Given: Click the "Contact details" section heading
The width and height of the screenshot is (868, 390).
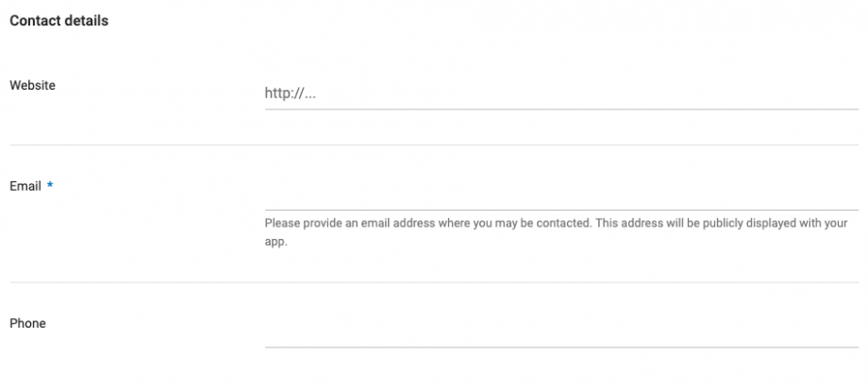Looking at the screenshot, I should tap(58, 21).
